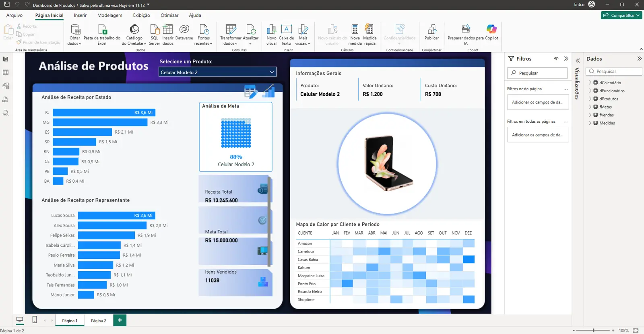Switch to the desktop layout view
The width and height of the screenshot is (644, 334).
tap(20, 320)
